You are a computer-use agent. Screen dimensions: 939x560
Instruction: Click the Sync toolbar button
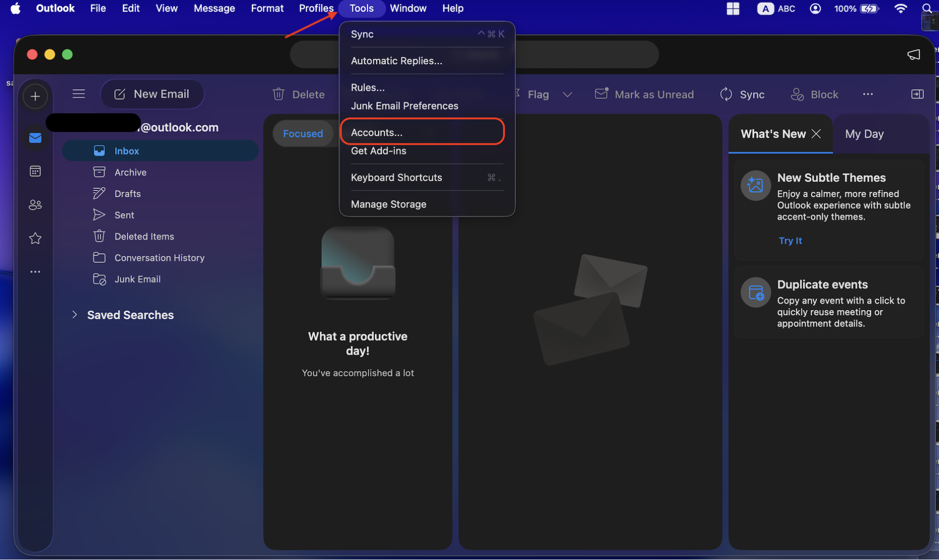742,94
